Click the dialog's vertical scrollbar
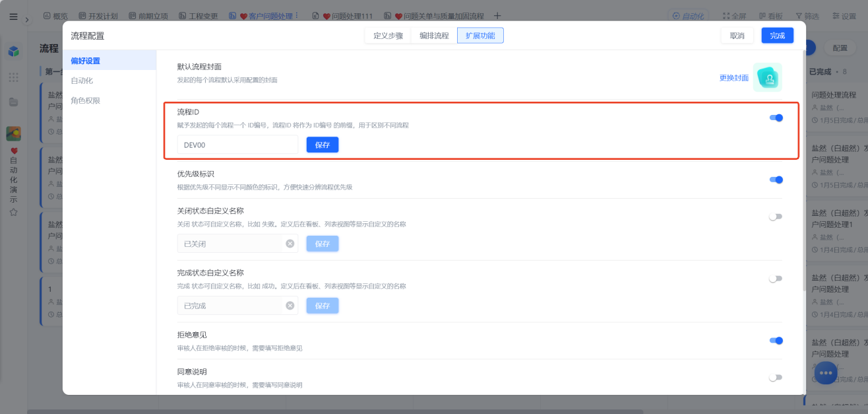This screenshot has width=868, height=414. 803,170
